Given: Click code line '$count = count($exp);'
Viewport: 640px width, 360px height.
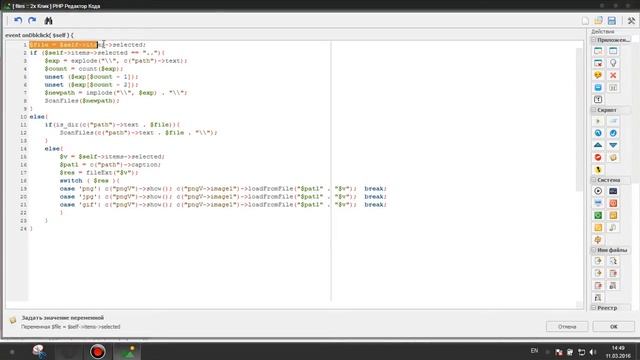Looking at the screenshot, I should (84, 69).
